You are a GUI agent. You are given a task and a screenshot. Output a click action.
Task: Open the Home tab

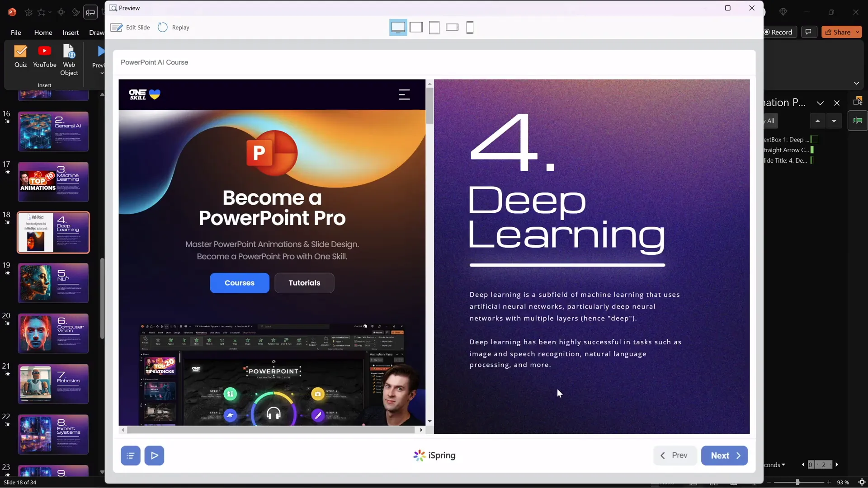43,33
